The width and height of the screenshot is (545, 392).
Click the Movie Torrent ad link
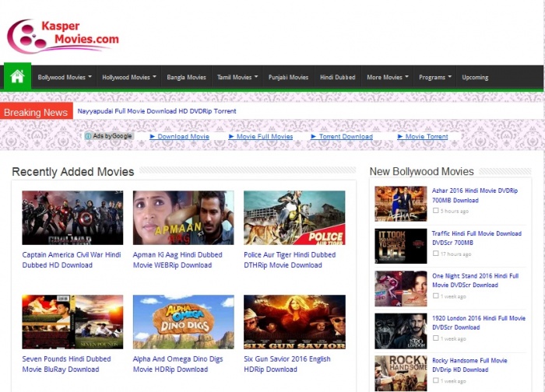pyautogui.click(x=427, y=136)
